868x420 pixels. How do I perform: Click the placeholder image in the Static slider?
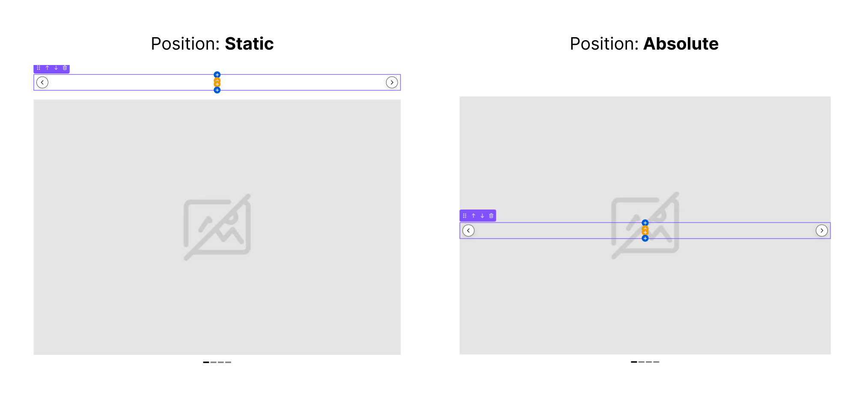(x=217, y=227)
